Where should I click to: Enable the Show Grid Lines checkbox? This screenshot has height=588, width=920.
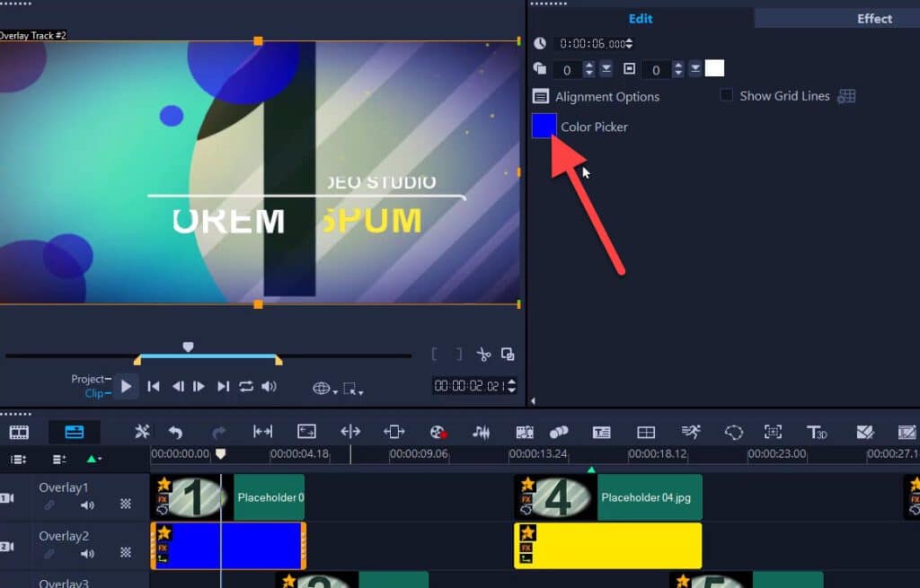(x=727, y=96)
